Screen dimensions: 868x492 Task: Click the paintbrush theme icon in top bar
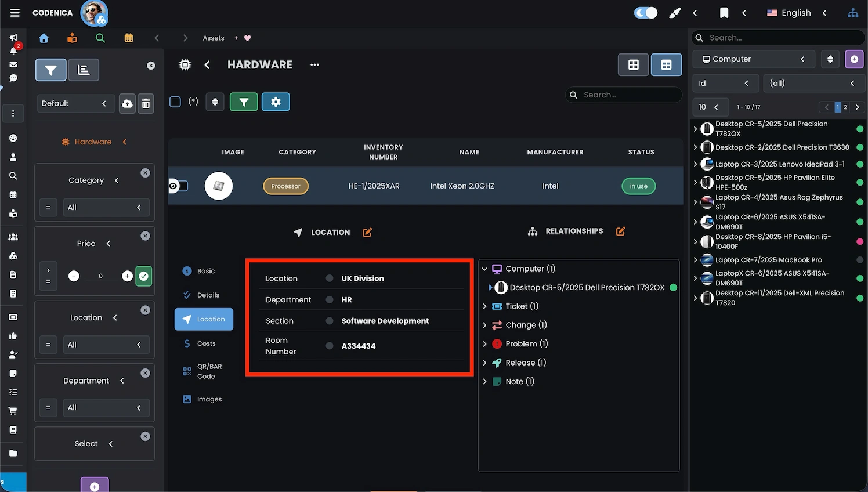674,12
